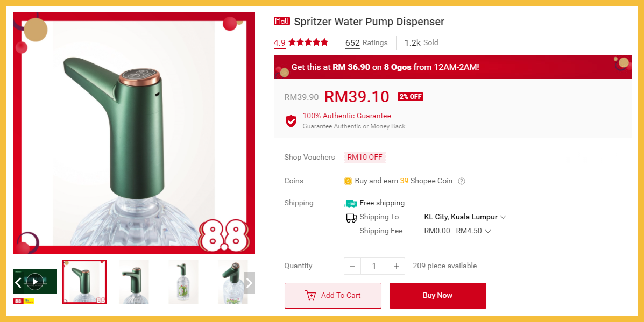Show next product thumbnails with right arrow
644x322 pixels.
[x=249, y=283]
